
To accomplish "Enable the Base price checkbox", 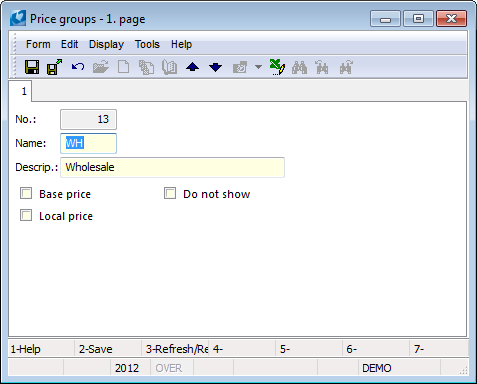I will (x=26, y=193).
